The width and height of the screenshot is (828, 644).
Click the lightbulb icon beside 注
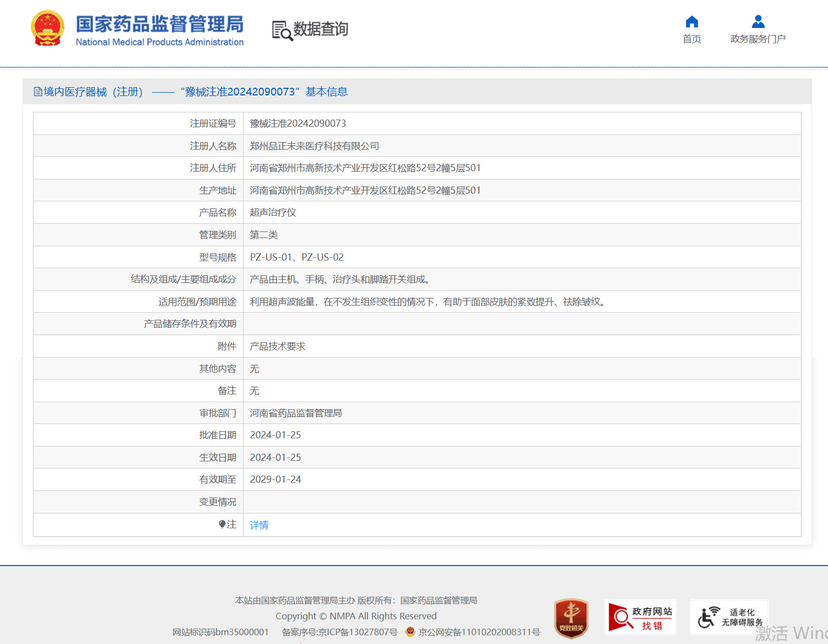point(222,524)
